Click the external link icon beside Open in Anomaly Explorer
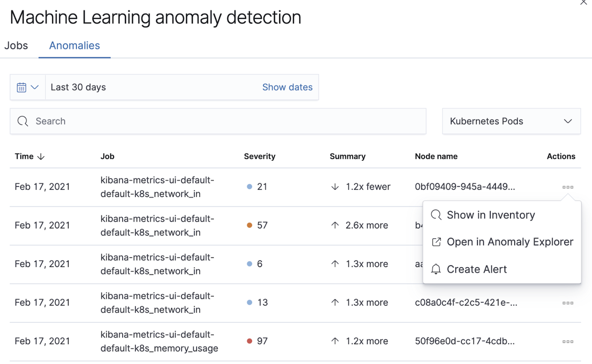 [x=436, y=242]
